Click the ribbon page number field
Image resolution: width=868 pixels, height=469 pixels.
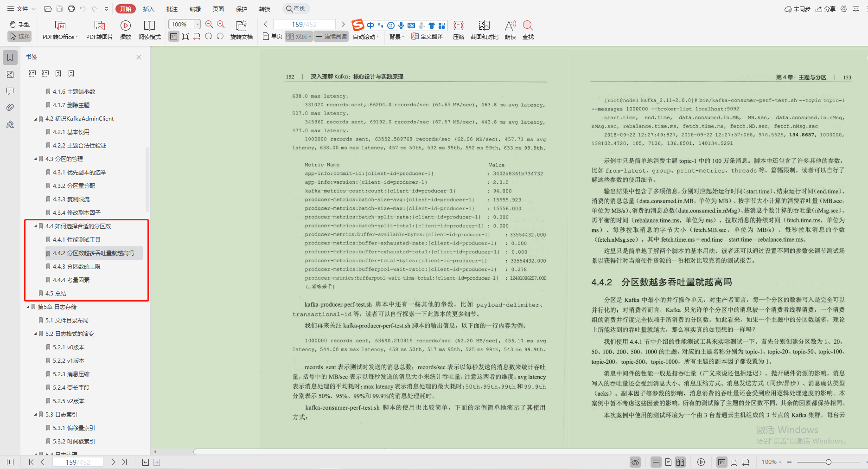(304, 24)
